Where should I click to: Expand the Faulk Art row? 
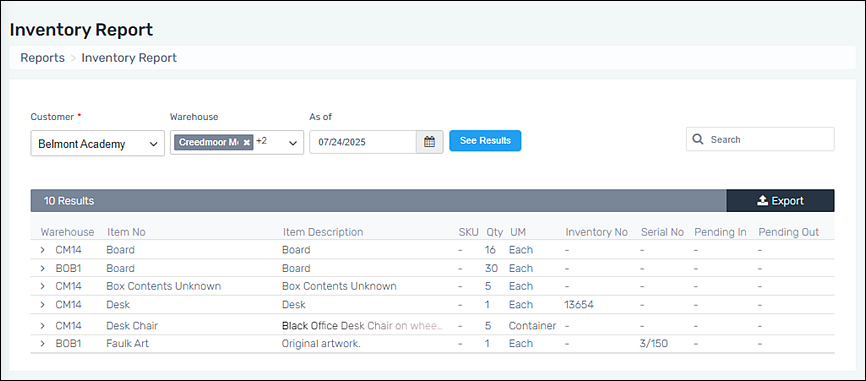[43, 343]
